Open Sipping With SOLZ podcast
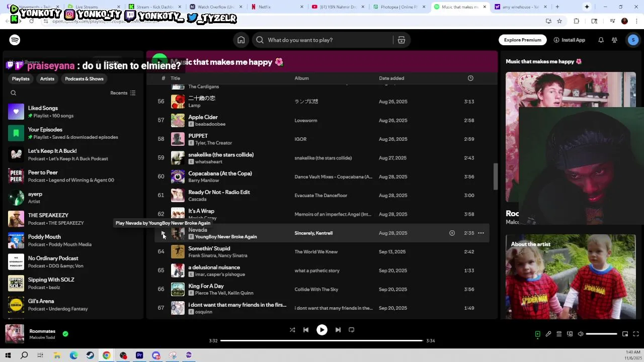This screenshot has height=362, width=644. (x=73, y=283)
